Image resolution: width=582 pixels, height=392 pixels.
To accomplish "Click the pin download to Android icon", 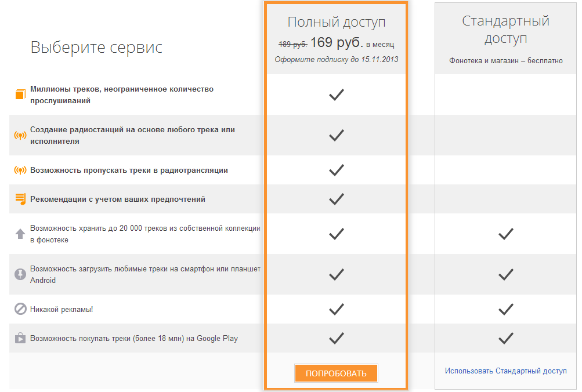I will pyautogui.click(x=20, y=274).
